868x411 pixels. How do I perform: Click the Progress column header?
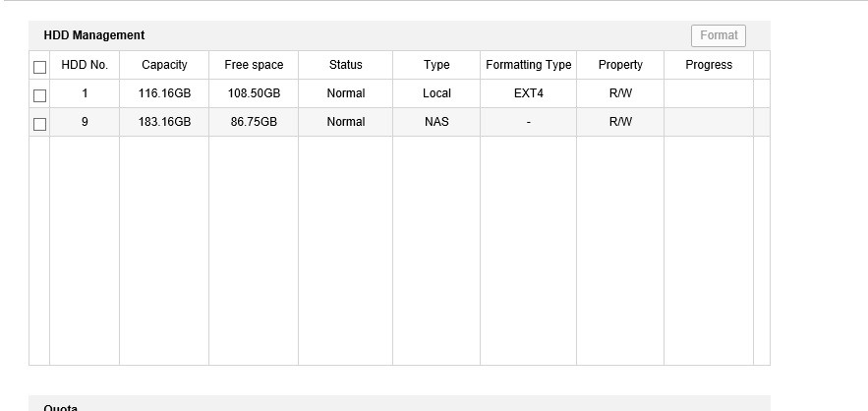(709, 65)
